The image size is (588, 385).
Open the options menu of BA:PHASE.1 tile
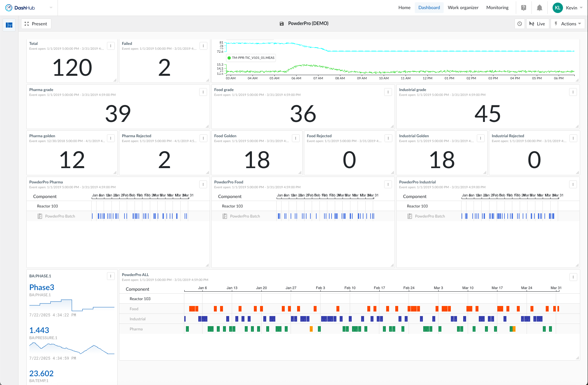click(x=111, y=276)
